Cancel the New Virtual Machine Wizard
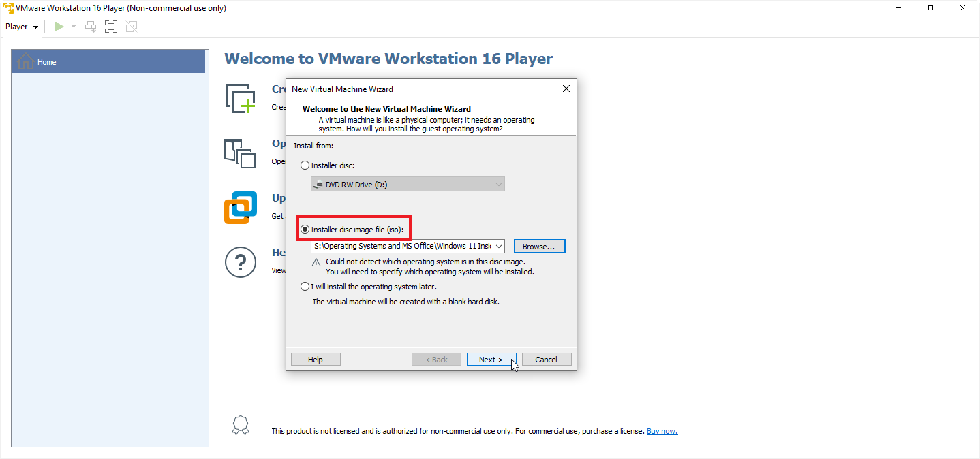The width and height of the screenshot is (980, 459). point(547,360)
